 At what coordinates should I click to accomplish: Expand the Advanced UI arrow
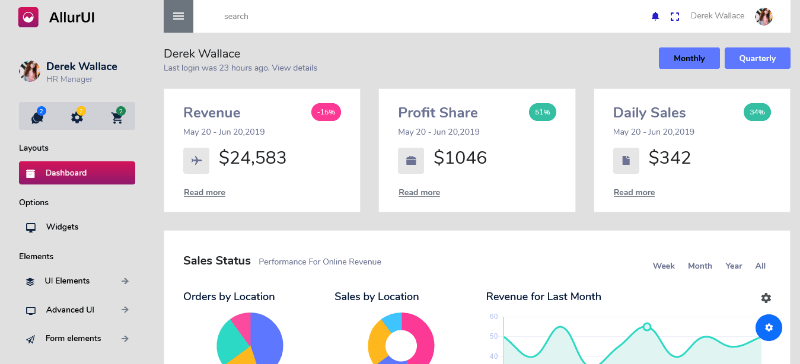[125, 310]
